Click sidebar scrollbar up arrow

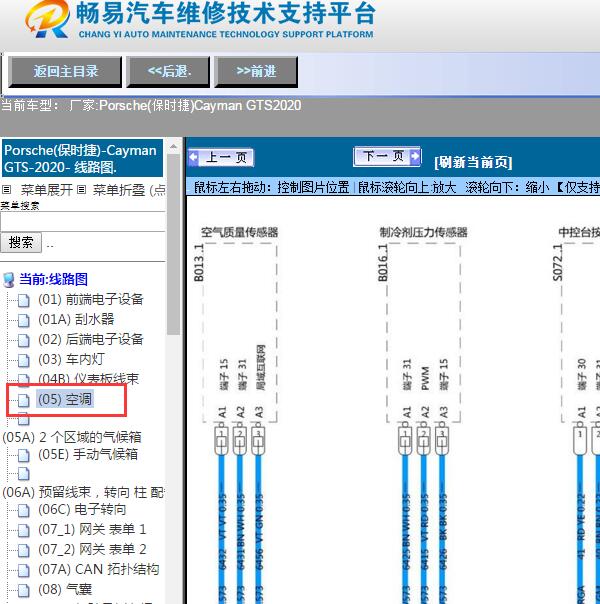pos(174,147)
